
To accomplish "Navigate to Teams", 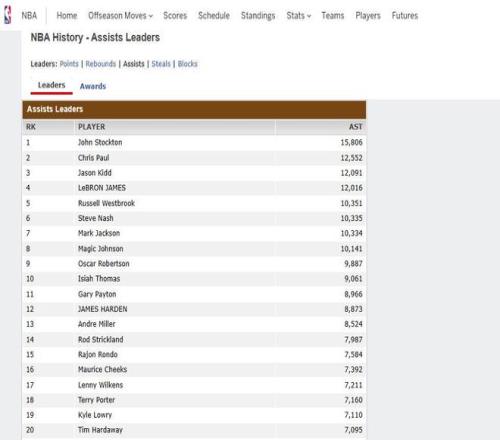I will pos(333,16).
